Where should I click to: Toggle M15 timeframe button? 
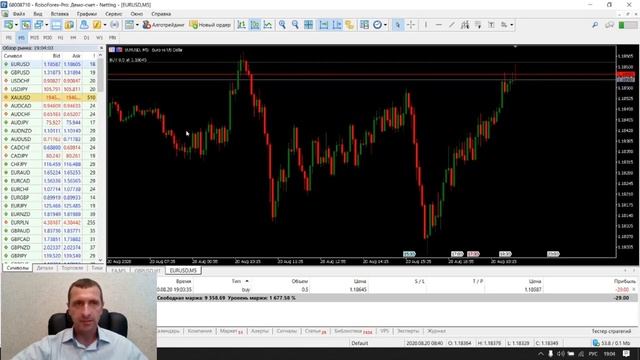click(x=34, y=38)
